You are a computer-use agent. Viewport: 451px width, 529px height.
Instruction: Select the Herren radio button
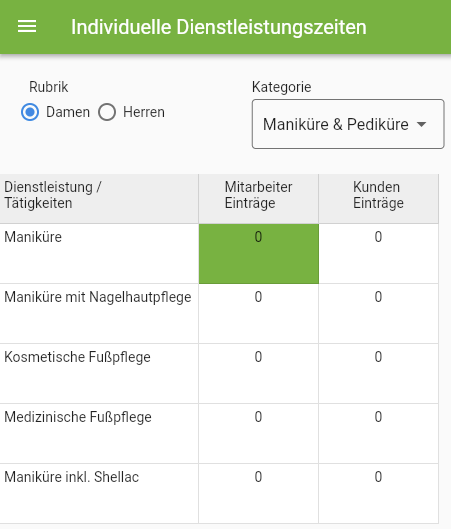[107, 112]
